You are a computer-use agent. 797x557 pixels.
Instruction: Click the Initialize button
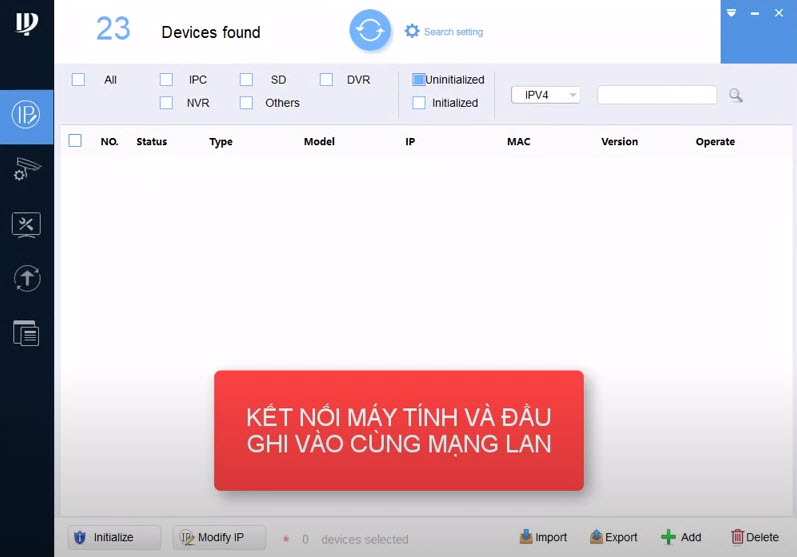114,537
